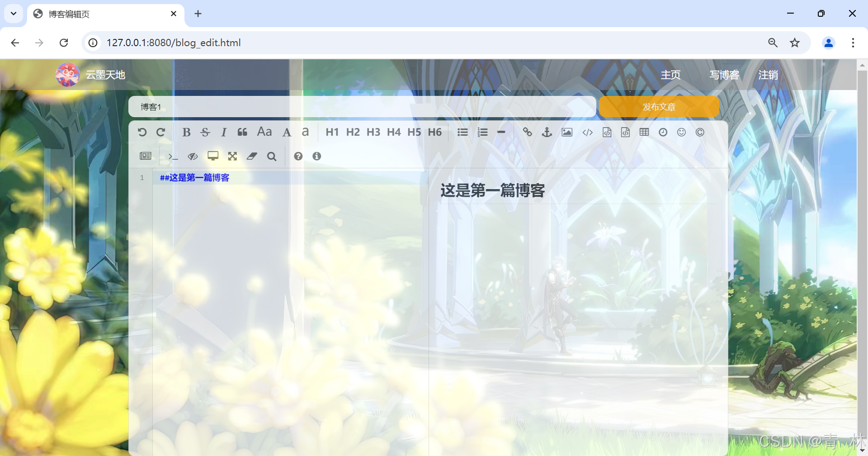Open the browser zoom magnifier icon
Screen dimensions: 868x456
[x=773, y=43]
